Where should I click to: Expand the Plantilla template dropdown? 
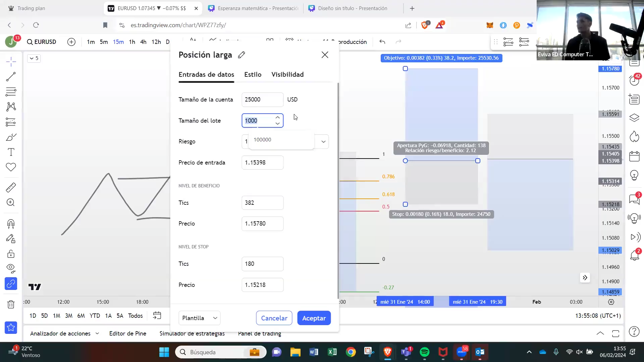[x=200, y=318]
